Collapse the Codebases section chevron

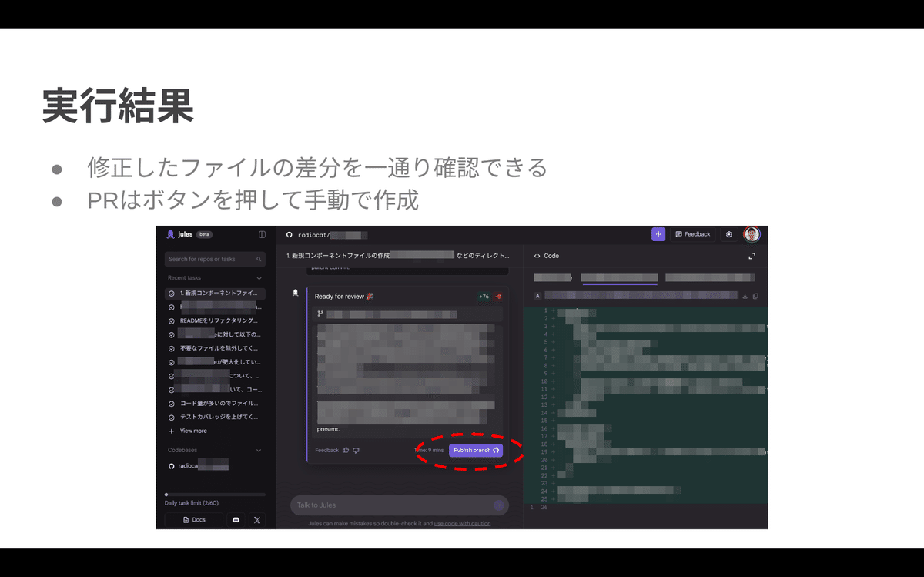point(259,450)
